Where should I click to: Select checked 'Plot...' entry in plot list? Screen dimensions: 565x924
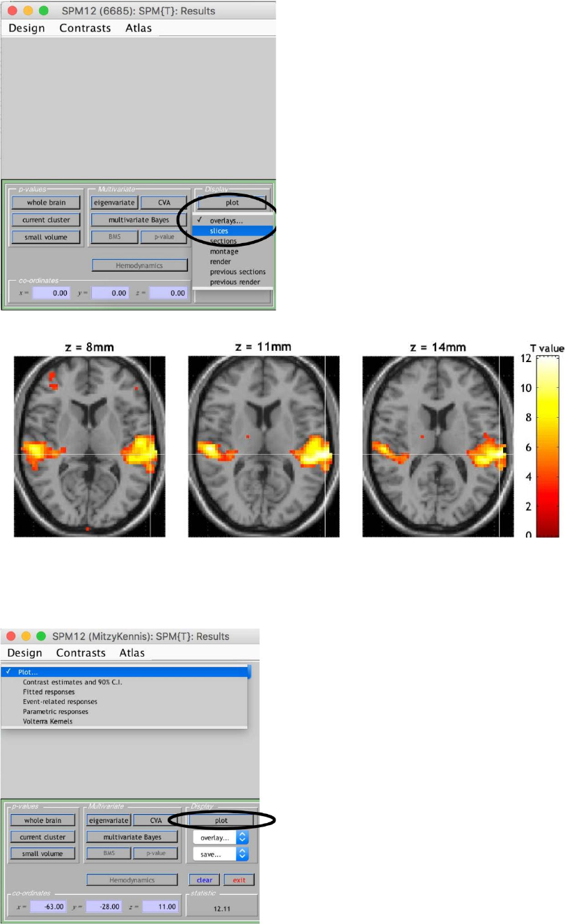pyautogui.click(x=125, y=672)
